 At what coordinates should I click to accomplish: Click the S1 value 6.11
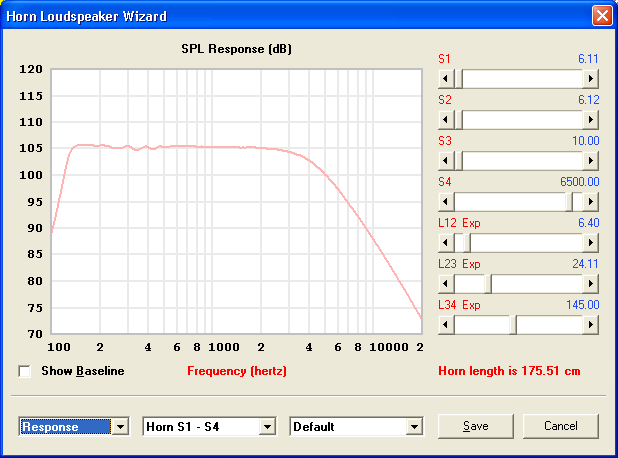tap(588, 59)
